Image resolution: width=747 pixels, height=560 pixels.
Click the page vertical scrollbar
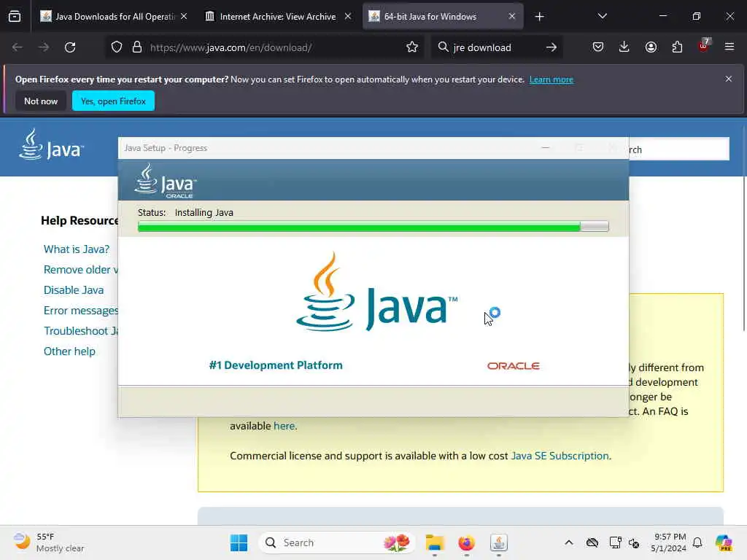(x=743, y=253)
